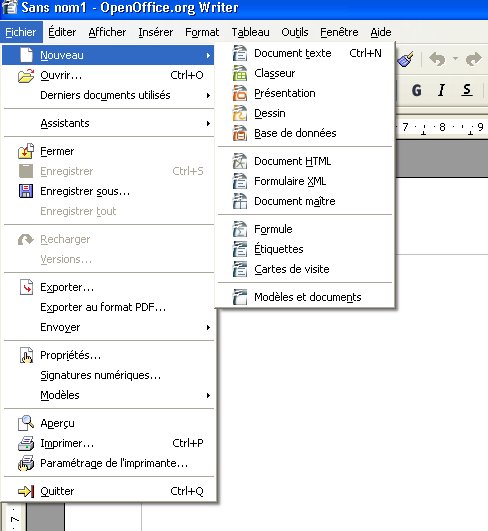
Task: Open the Tableau menu
Action: coord(250,32)
